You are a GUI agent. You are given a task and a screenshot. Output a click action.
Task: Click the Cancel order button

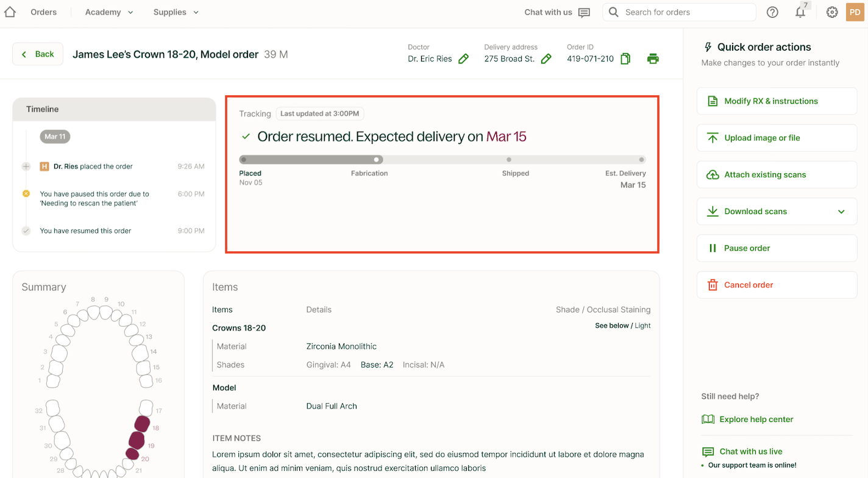[x=777, y=285]
